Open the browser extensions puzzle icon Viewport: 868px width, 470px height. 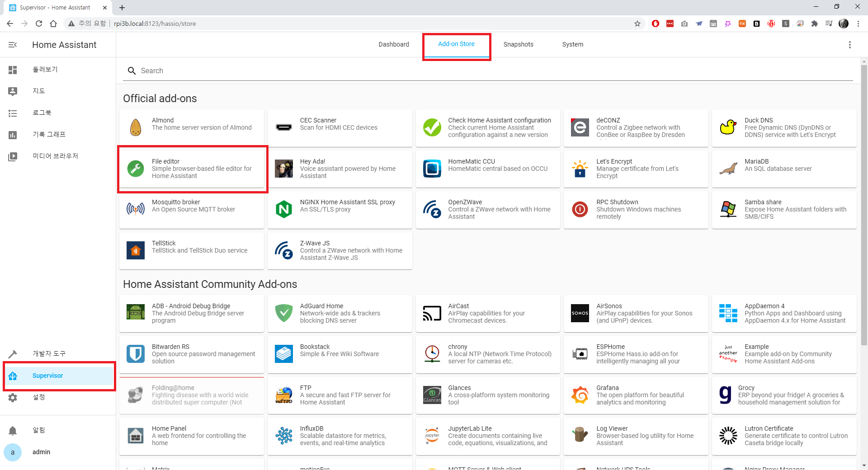point(815,23)
